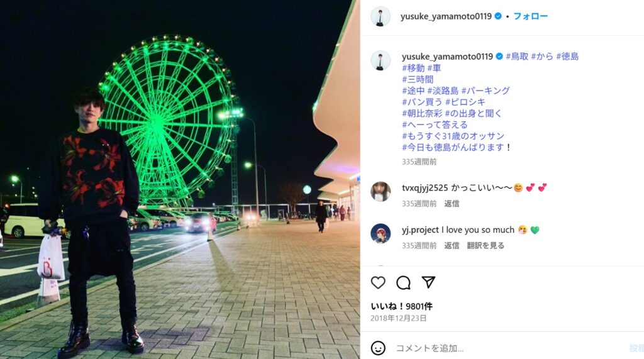This screenshot has width=644, height=359.
Task: Open yj.project commenter avatar
Action: tap(380, 233)
